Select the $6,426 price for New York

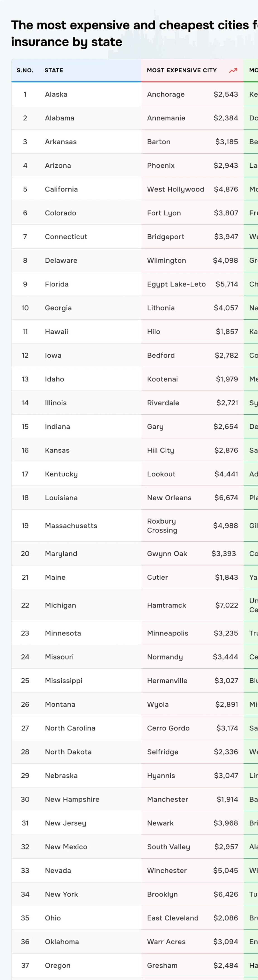click(226, 894)
